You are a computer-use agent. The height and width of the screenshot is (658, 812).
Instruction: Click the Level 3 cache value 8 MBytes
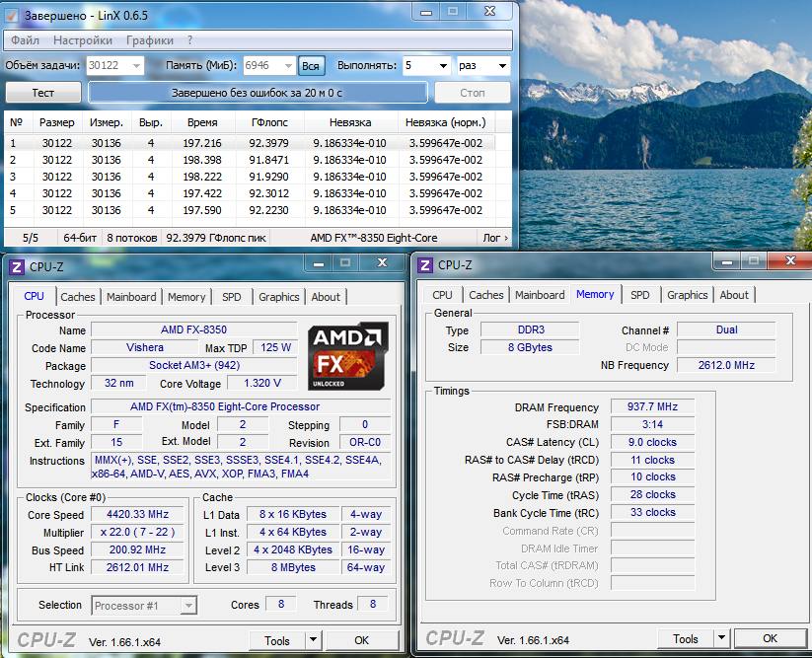[x=293, y=567]
